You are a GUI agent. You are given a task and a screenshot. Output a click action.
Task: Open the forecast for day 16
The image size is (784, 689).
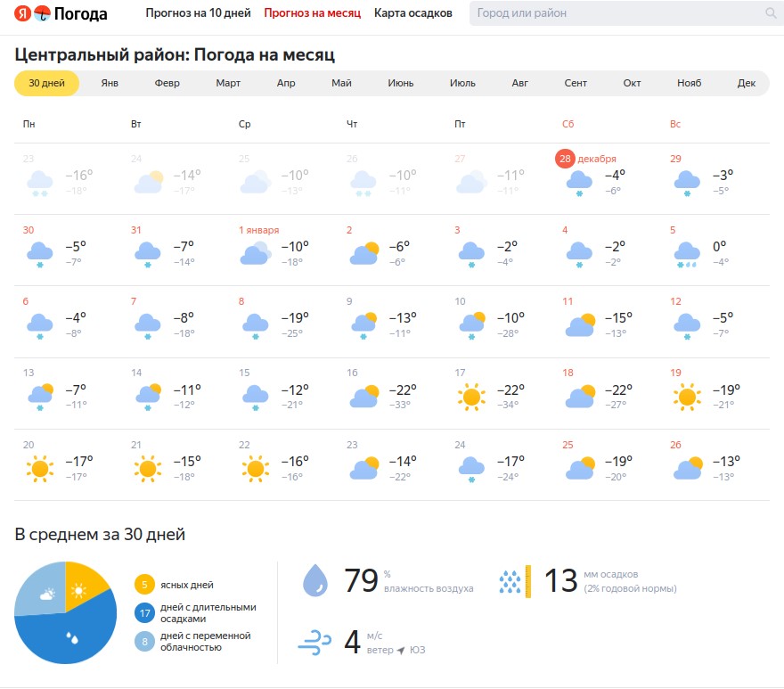(x=392, y=393)
